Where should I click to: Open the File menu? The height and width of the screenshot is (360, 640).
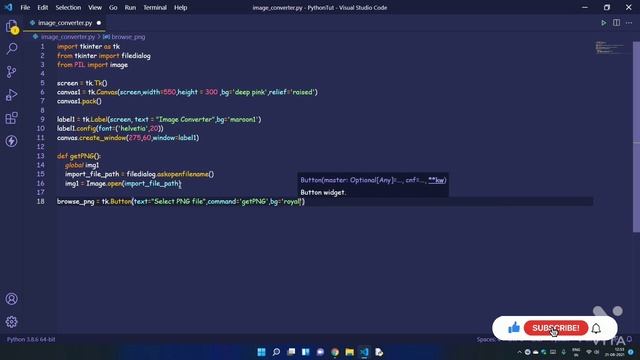point(25,7)
